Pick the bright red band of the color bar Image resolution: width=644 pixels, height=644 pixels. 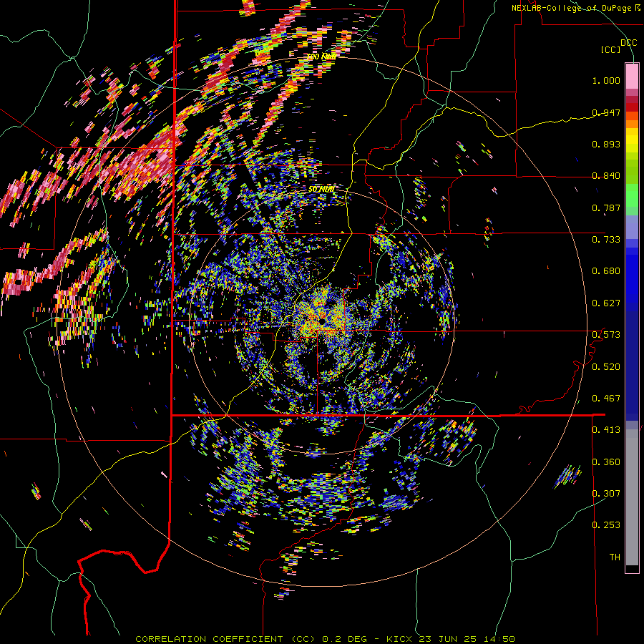click(x=632, y=107)
